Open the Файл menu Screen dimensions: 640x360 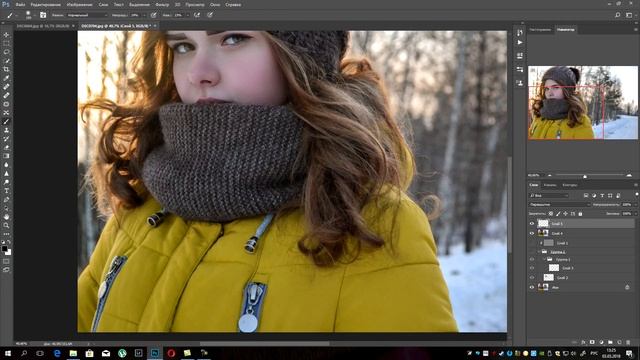20,4
